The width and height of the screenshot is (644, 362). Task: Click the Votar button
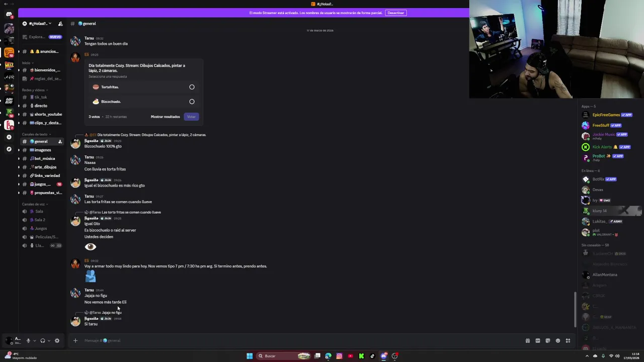pos(191,117)
